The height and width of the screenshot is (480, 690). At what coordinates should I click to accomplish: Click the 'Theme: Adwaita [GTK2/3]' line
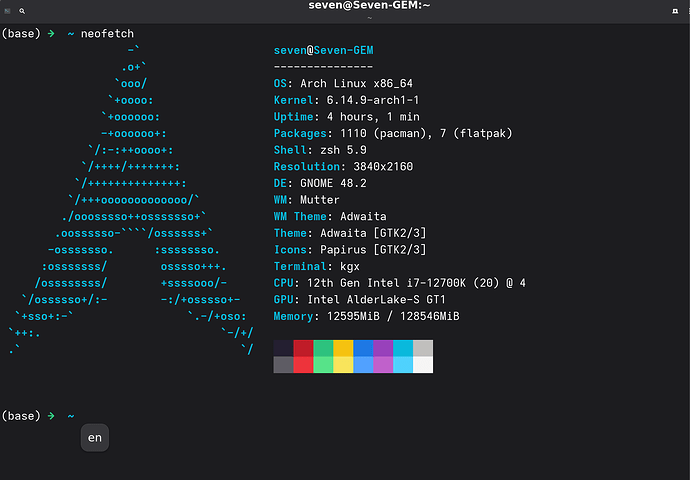[350, 233]
